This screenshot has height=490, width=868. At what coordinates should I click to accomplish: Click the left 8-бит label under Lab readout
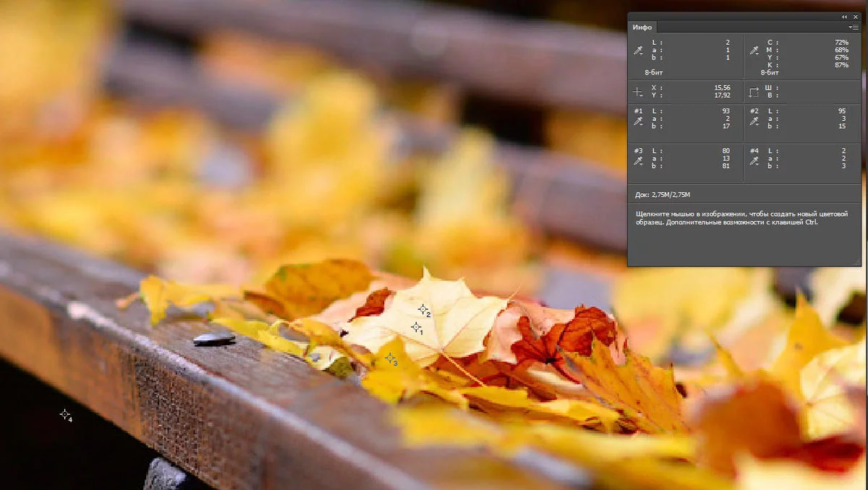(654, 73)
